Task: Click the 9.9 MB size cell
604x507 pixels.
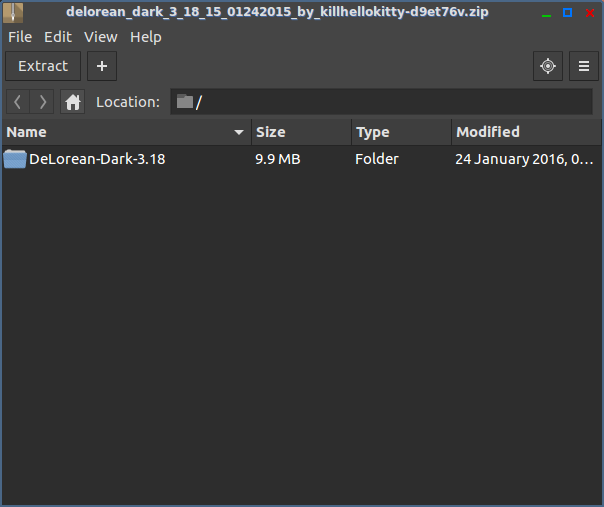Action: [277, 159]
